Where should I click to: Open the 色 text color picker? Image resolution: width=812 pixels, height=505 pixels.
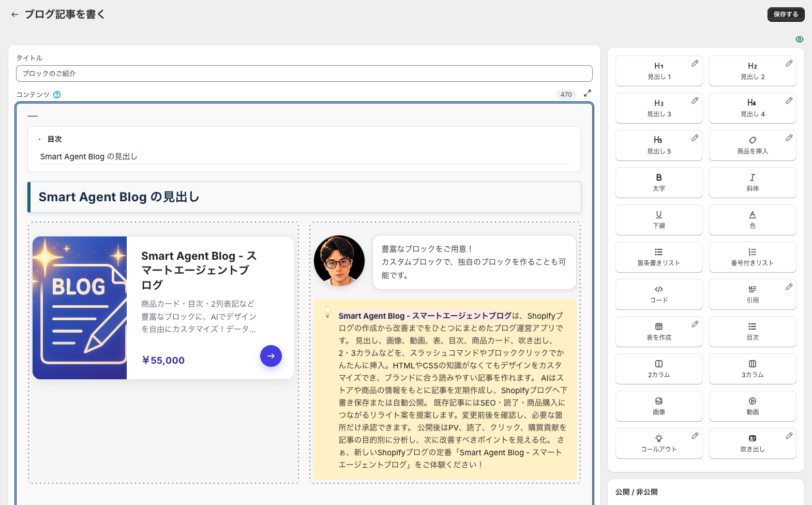tap(753, 220)
